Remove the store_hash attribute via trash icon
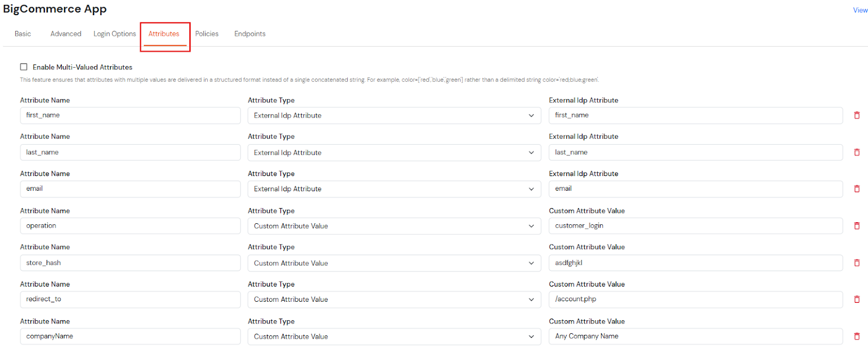The height and width of the screenshot is (350, 868). 857,263
